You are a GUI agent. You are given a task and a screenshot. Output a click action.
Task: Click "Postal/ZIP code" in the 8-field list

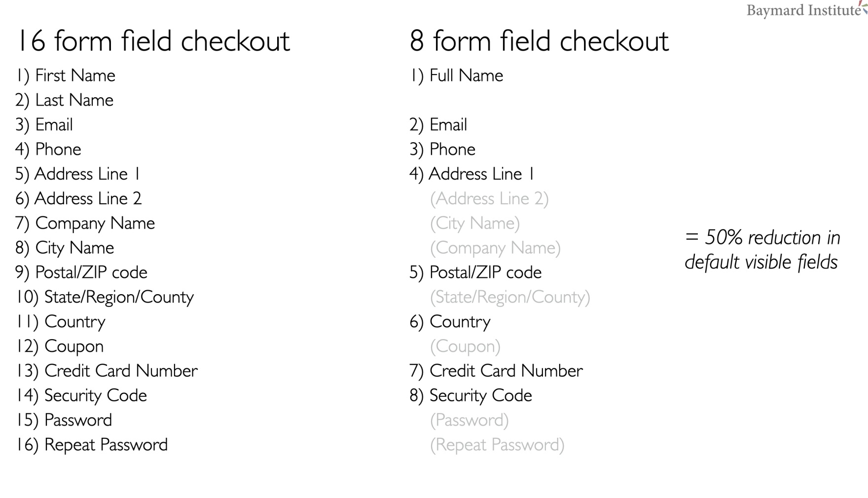click(x=485, y=272)
